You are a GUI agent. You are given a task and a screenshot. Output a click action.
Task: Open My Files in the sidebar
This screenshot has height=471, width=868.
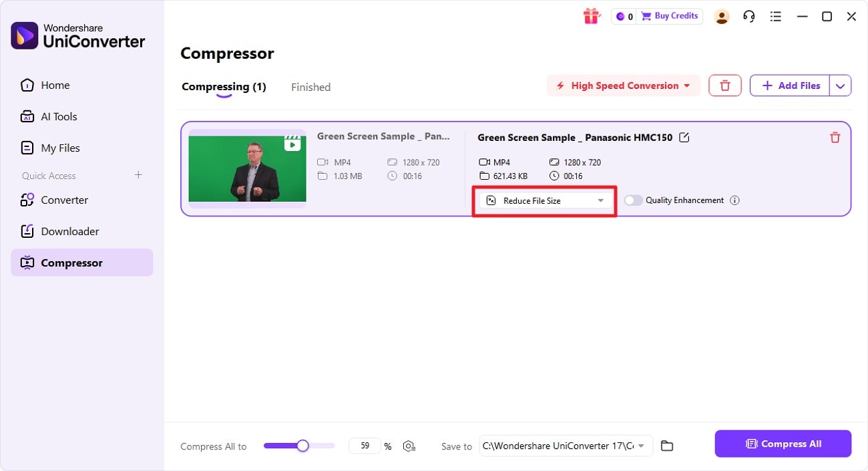(59, 148)
